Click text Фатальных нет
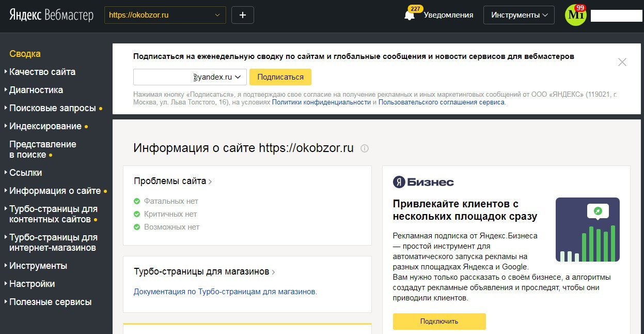 coord(171,201)
